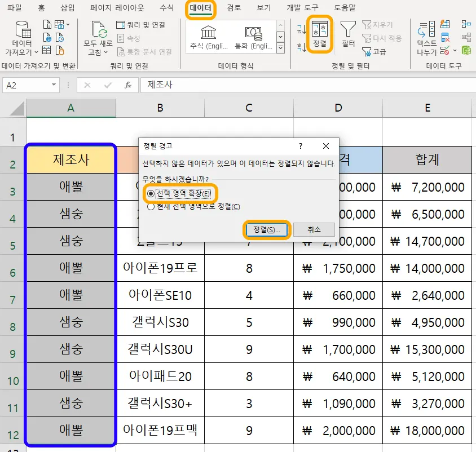Open the 도움말 tab
The width and height of the screenshot is (476, 452).
point(345,7)
